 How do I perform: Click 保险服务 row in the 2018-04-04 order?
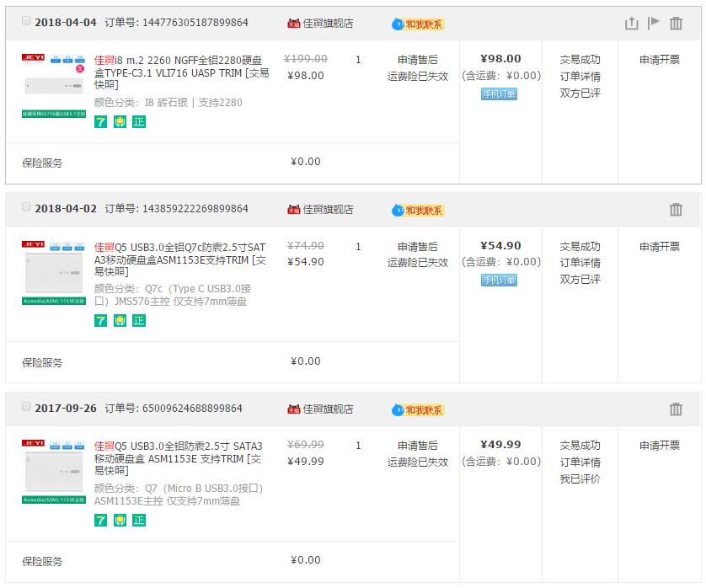(233, 163)
